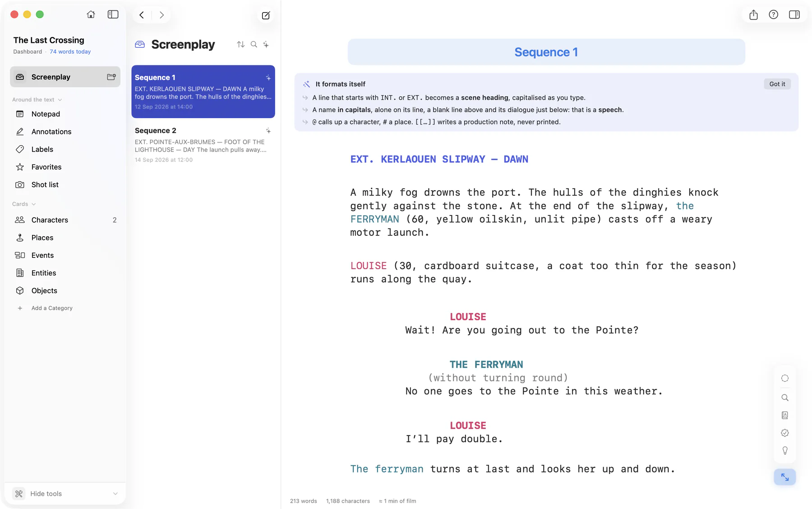
Task: Open the Notepad item
Action: pyautogui.click(x=65, y=114)
